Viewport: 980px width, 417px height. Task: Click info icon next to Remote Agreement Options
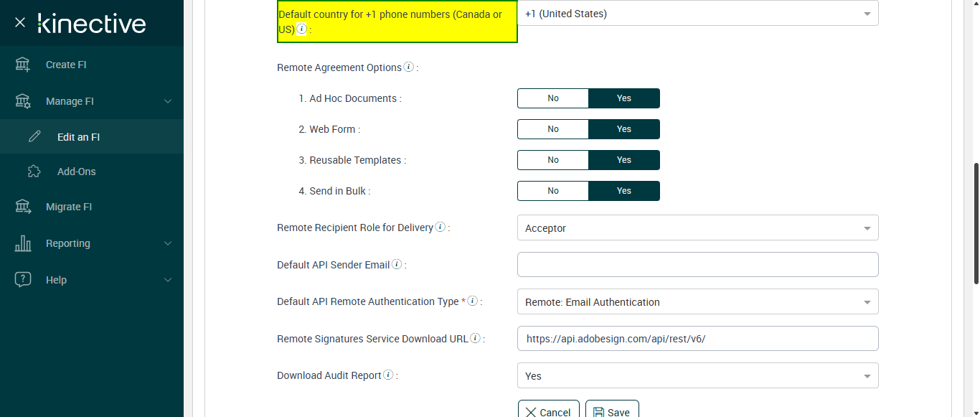click(409, 67)
